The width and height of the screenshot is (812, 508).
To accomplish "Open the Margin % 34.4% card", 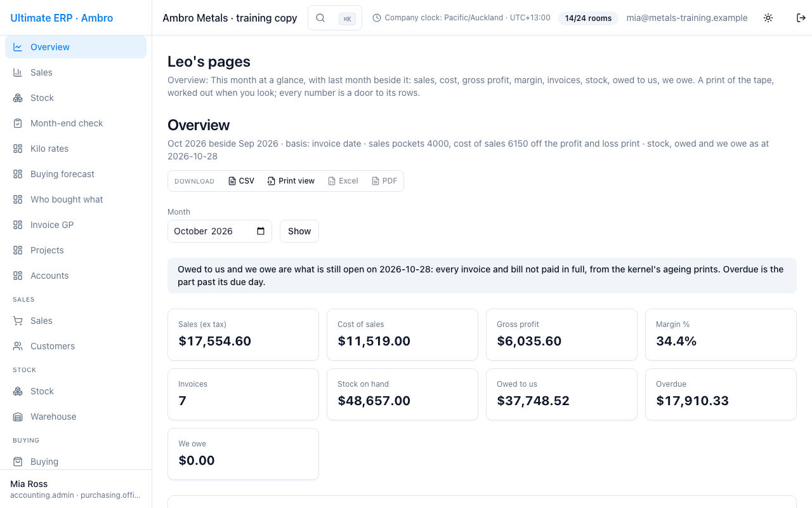I will coord(721,335).
